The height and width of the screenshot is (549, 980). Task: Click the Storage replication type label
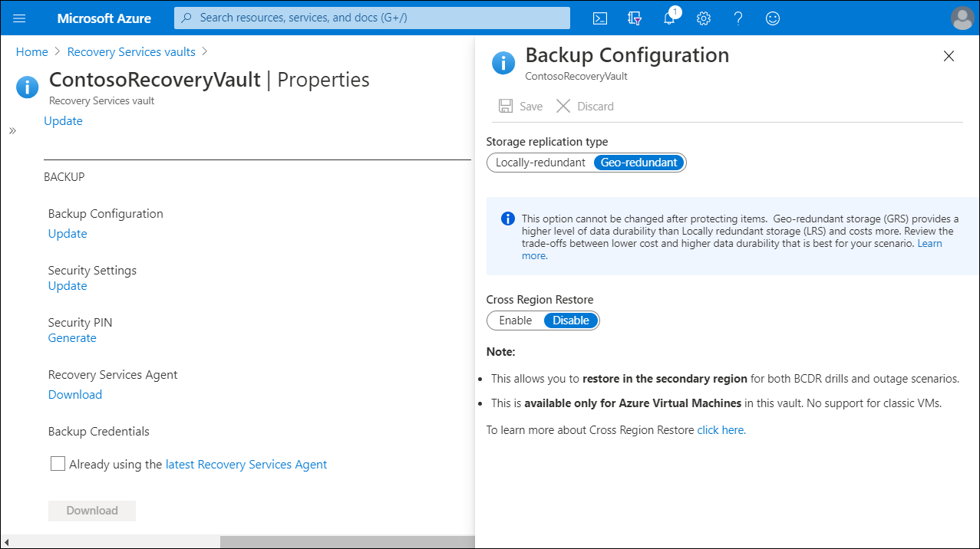pos(547,142)
